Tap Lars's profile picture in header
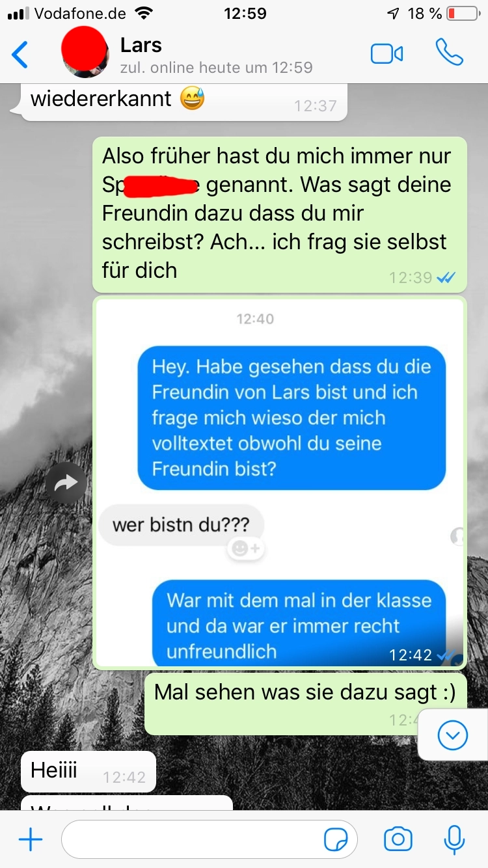 (x=85, y=51)
